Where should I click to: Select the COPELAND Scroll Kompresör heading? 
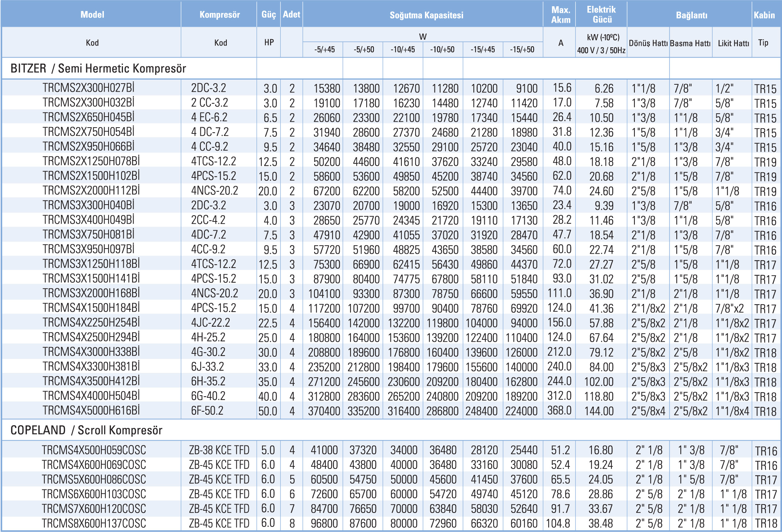pyautogui.click(x=86, y=430)
